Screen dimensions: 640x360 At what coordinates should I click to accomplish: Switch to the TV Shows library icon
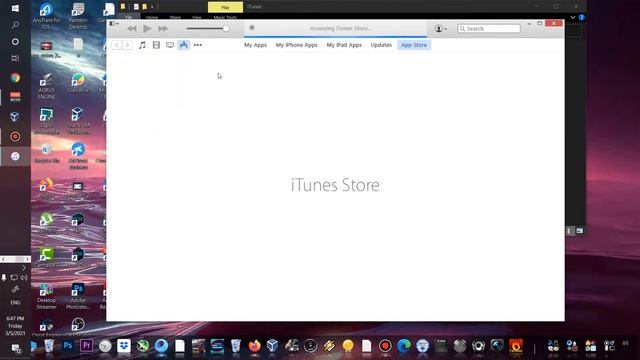point(170,45)
